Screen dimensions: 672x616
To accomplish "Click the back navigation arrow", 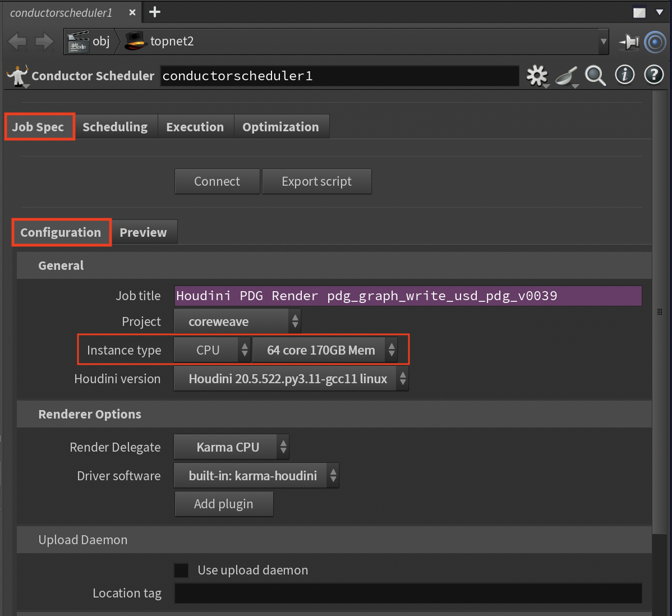I will pos(17,42).
